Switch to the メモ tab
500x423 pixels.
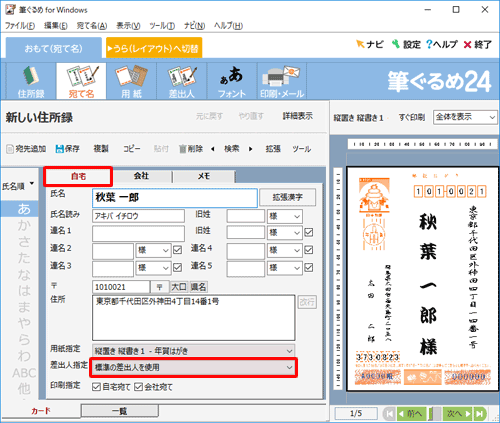(204, 176)
